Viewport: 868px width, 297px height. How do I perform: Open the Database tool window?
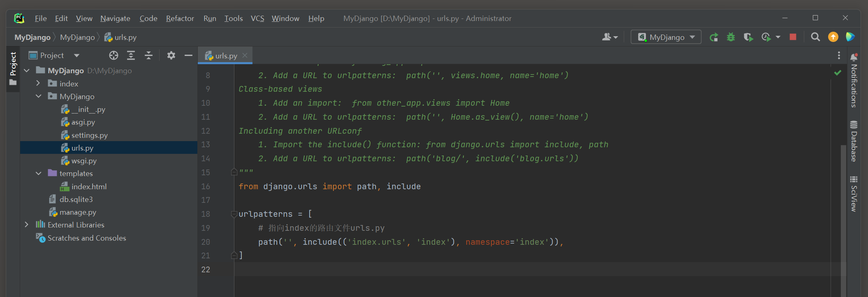coord(854,141)
